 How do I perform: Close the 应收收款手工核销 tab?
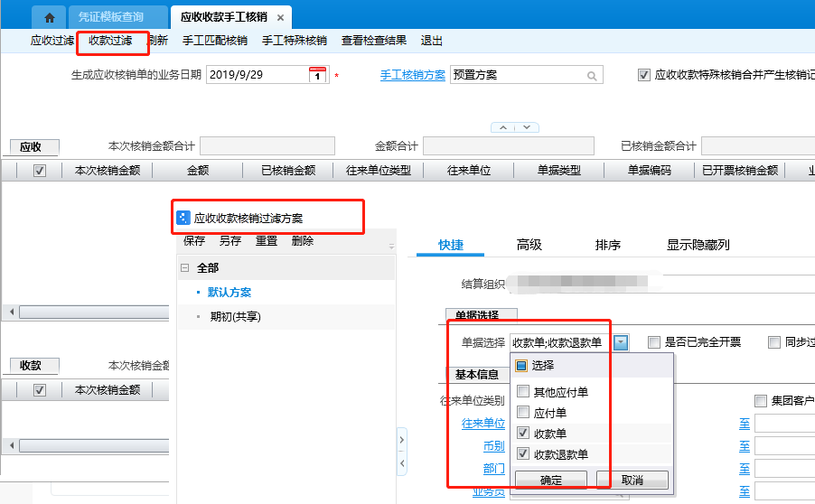(280, 17)
